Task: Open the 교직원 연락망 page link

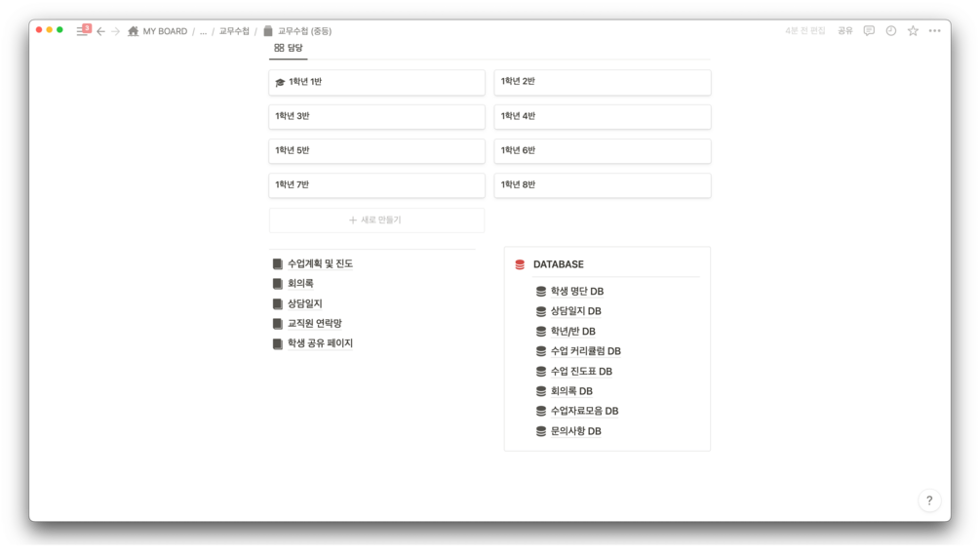Action: point(314,323)
